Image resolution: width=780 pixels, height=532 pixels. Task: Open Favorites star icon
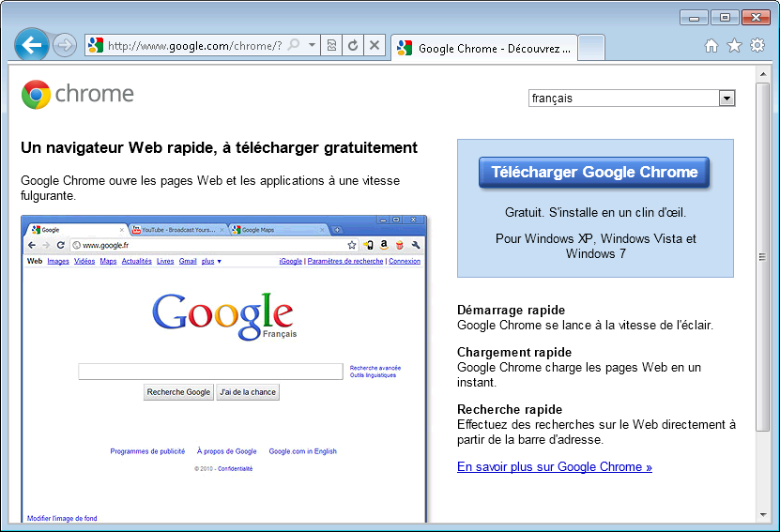(734, 46)
